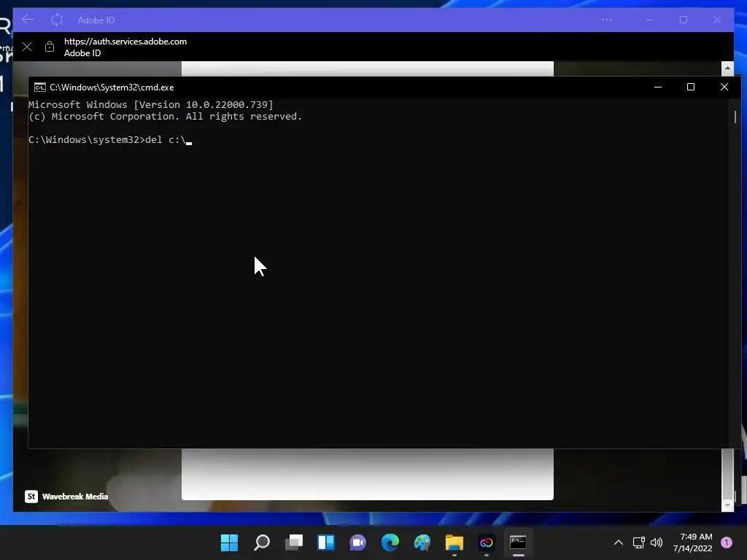Open taskbar Search magnifier
The image size is (747, 560).
[262, 542]
